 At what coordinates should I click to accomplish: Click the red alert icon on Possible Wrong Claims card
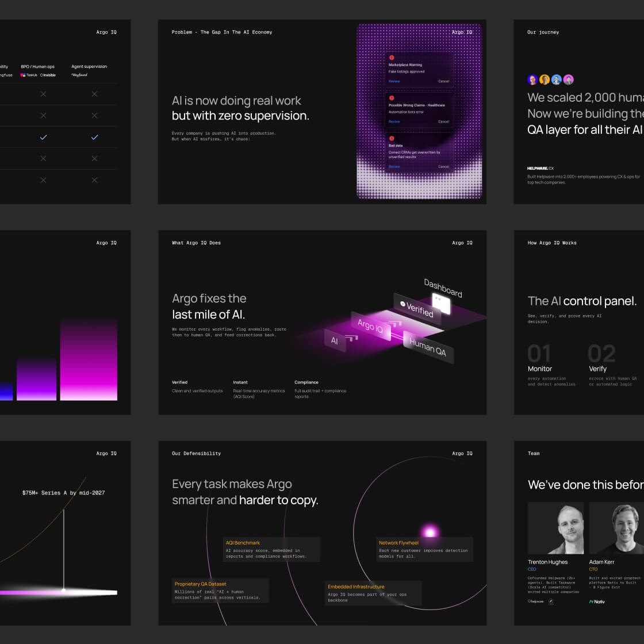click(392, 98)
